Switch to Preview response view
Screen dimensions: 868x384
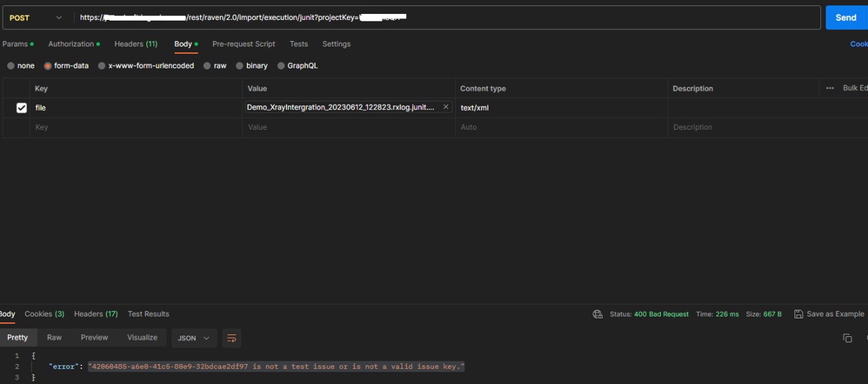(94, 338)
